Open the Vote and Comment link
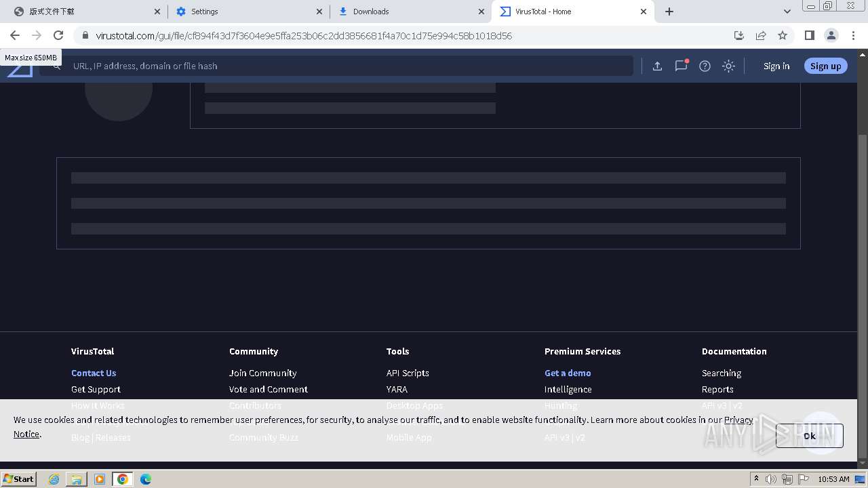 [268, 389]
